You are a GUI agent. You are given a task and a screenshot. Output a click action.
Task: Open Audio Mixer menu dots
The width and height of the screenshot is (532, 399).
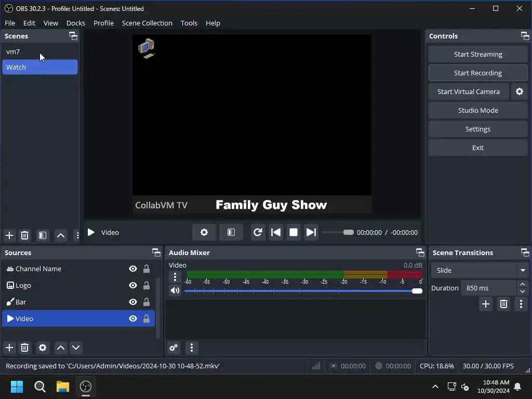pyautogui.click(x=192, y=348)
